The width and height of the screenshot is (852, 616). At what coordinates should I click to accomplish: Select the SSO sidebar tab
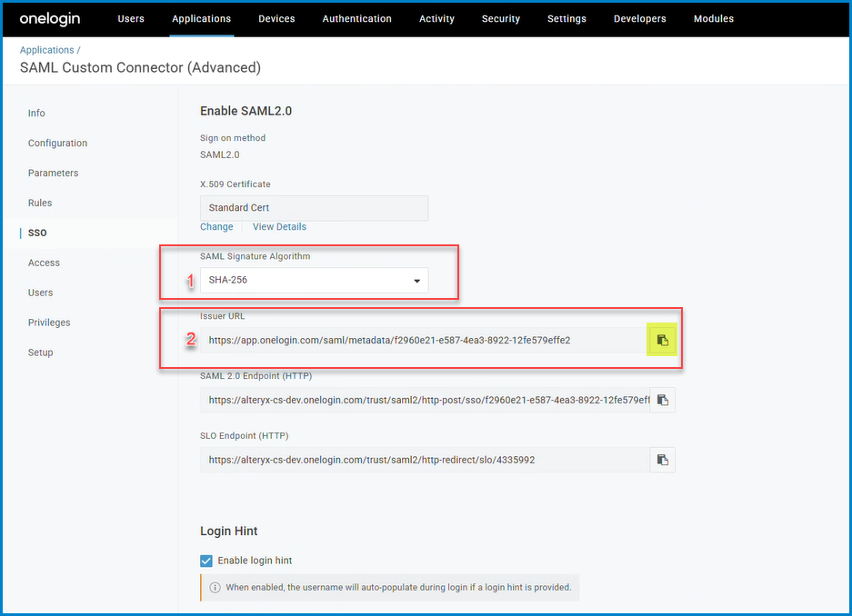pos(37,233)
